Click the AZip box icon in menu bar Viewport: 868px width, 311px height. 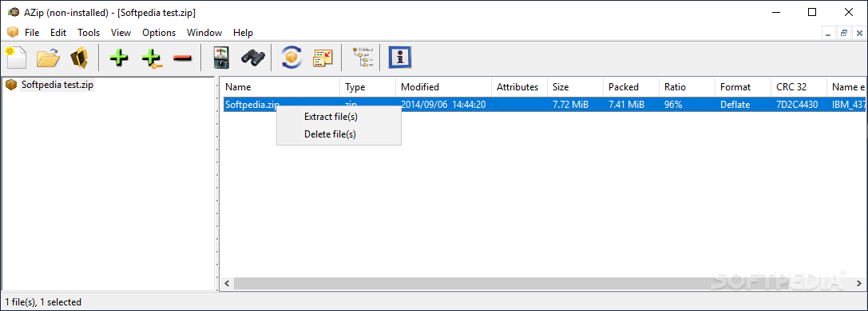pos(13,32)
